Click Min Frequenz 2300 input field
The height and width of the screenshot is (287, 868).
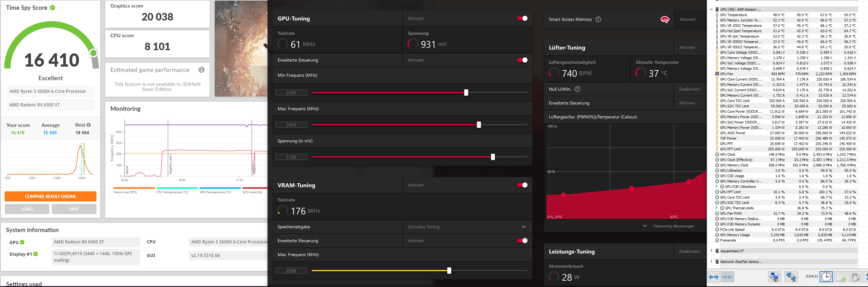[292, 93]
